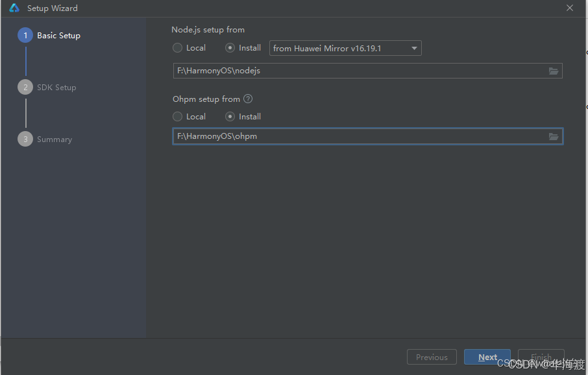The height and width of the screenshot is (375, 588).
Task: Select Install option for Ohpm setup
Action: click(x=243, y=117)
